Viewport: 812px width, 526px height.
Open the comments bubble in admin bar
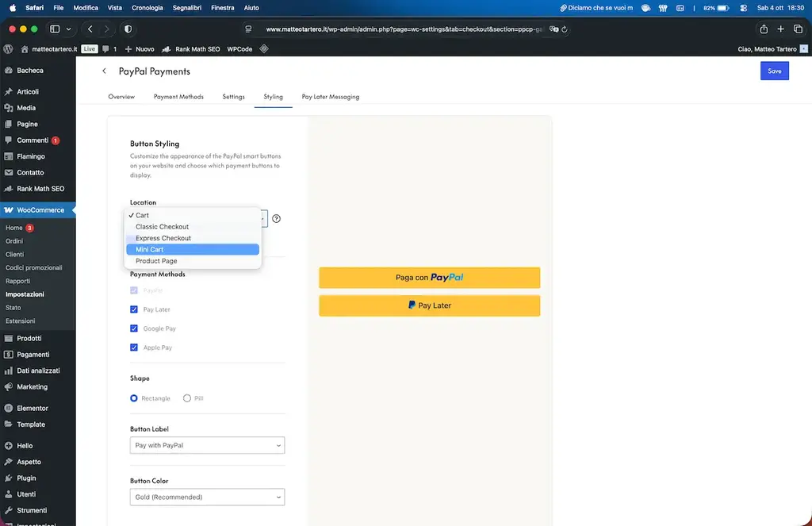(105, 49)
